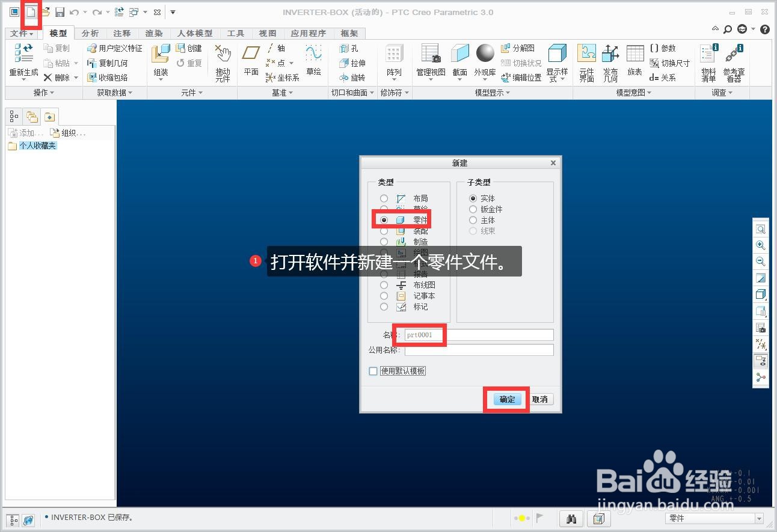777x532 pixels.
Task: Select the 装配 assembly type radio button
Action: (384, 231)
